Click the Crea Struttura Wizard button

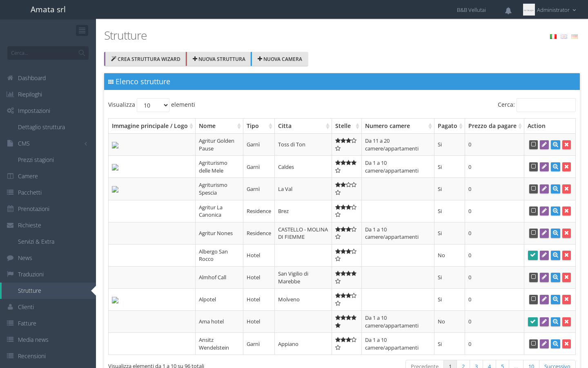click(x=145, y=59)
